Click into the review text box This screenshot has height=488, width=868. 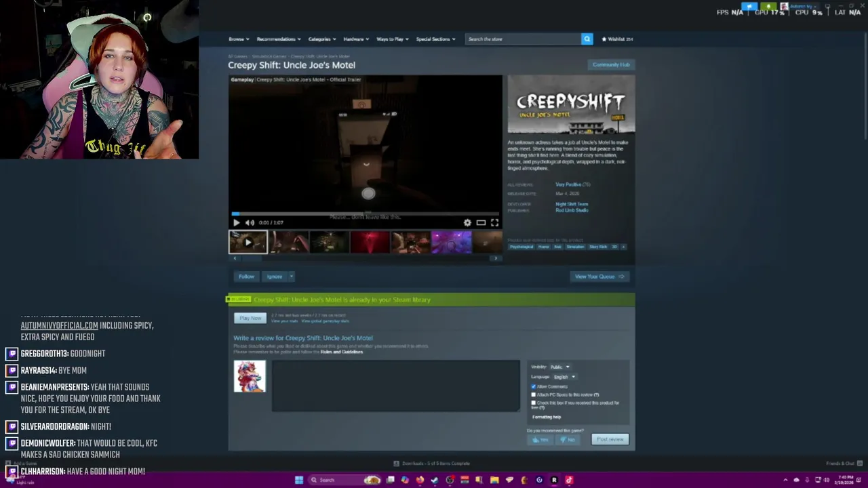pyautogui.click(x=396, y=386)
